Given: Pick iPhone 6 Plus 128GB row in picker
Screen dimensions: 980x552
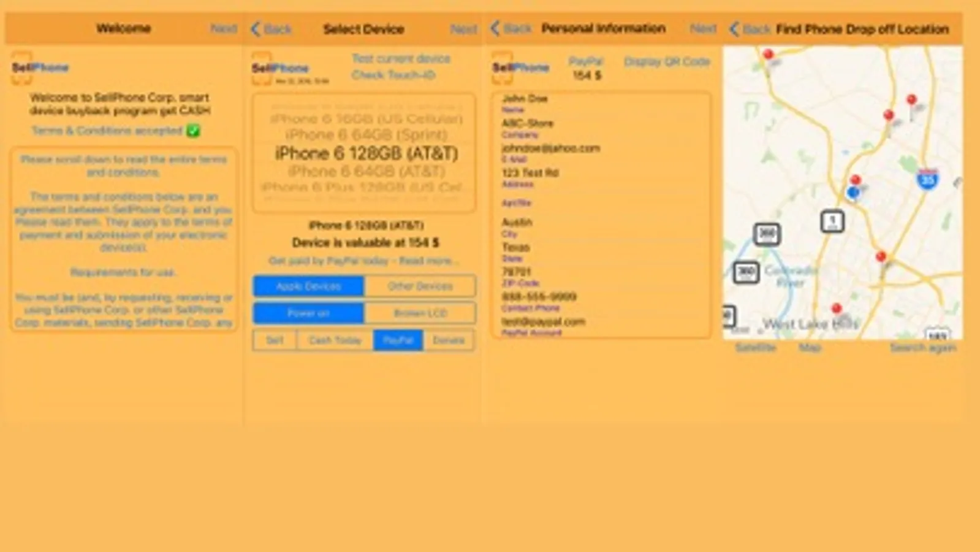Looking at the screenshot, I should pyautogui.click(x=363, y=187).
